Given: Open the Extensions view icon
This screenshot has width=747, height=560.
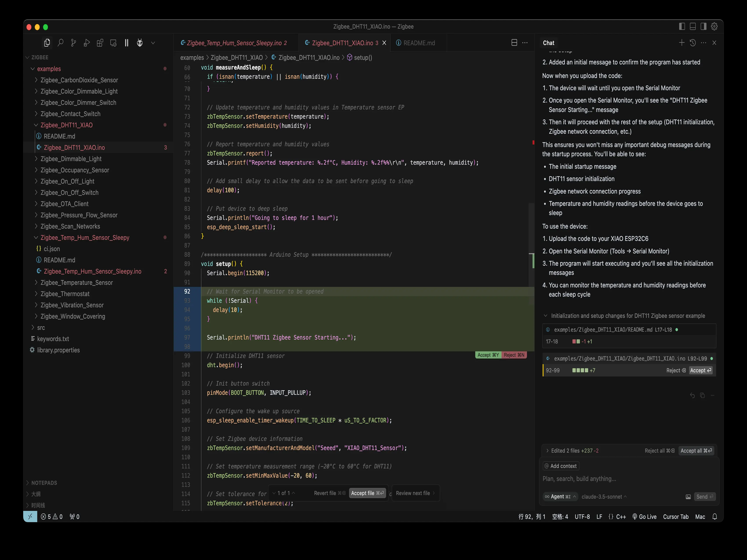Looking at the screenshot, I should point(100,43).
